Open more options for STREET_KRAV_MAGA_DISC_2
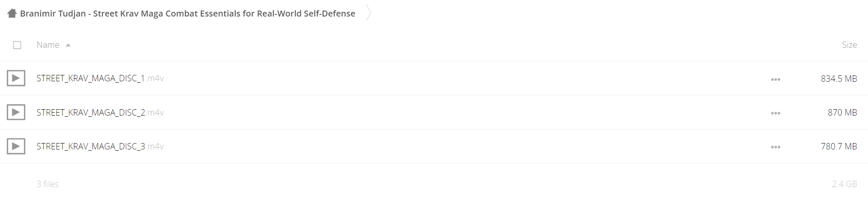 pyautogui.click(x=775, y=113)
